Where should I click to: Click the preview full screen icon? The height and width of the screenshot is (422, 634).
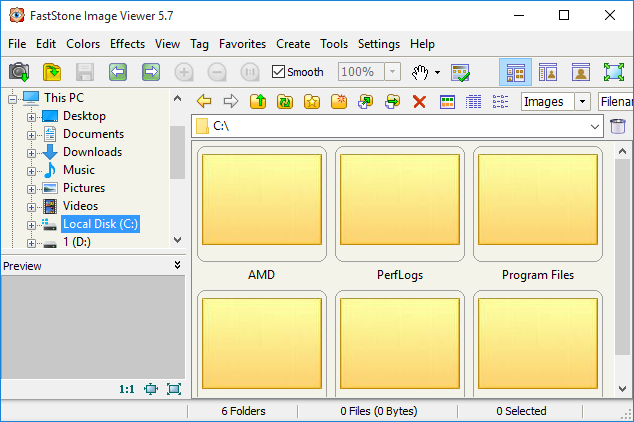pyautogui.click(x=174, y=389)
